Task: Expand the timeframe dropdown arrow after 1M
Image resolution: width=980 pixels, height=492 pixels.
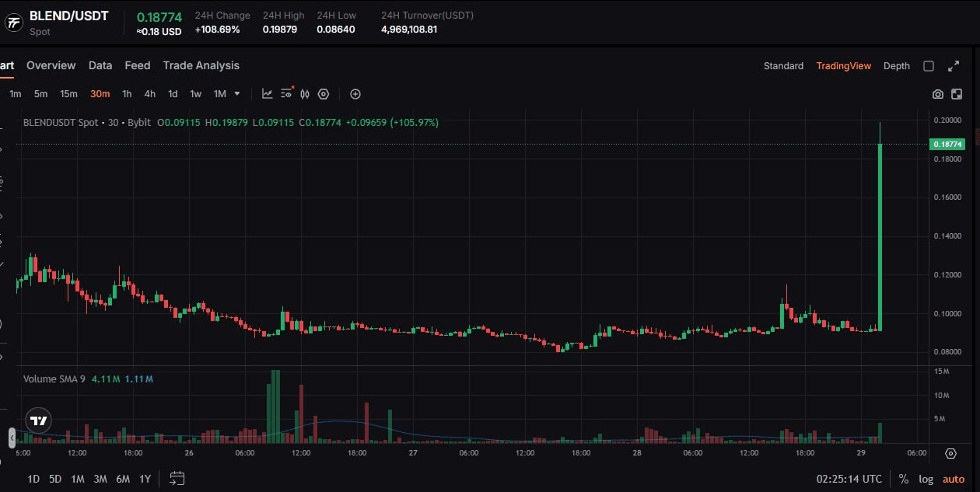Action: coord(237,94)
